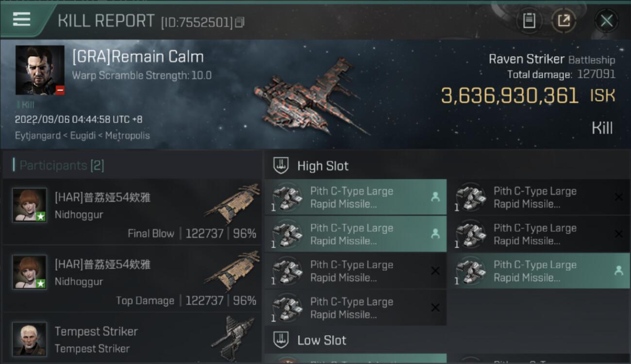Copy the kill report ID

(240, 22)
